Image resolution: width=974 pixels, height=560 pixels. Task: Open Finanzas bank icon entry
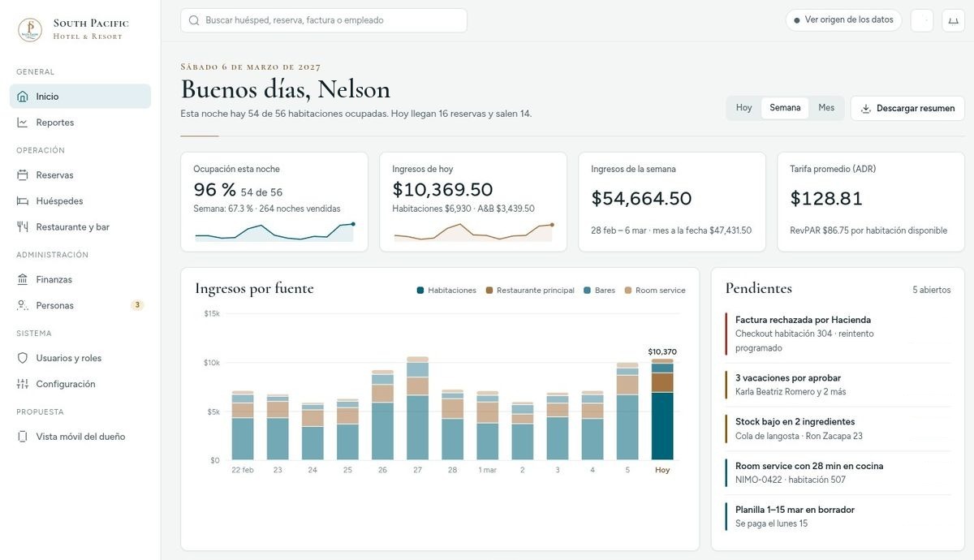click(80, 279)
